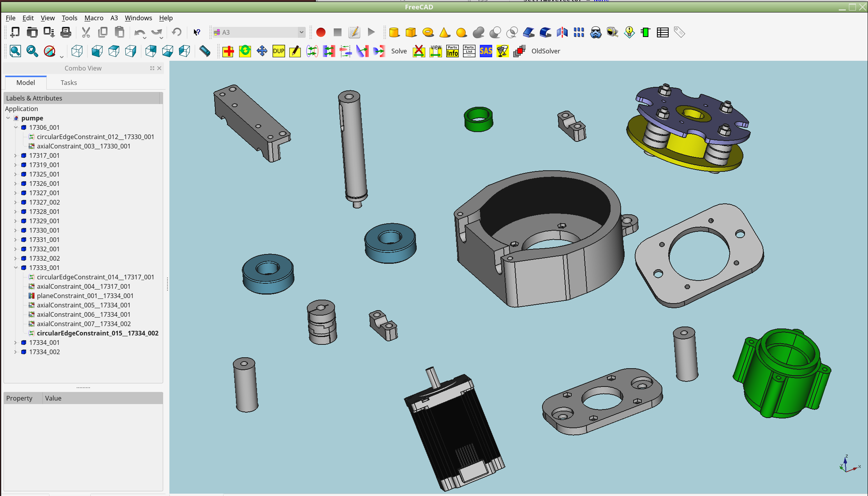
Task: Click the print icon
Action: [66, 32]
